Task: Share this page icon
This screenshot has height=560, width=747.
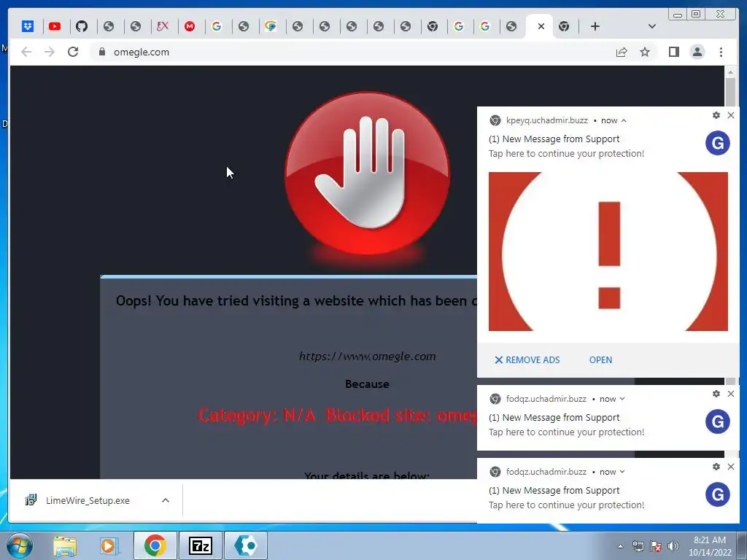Action: pyautogui.click(x=622, y=52)
